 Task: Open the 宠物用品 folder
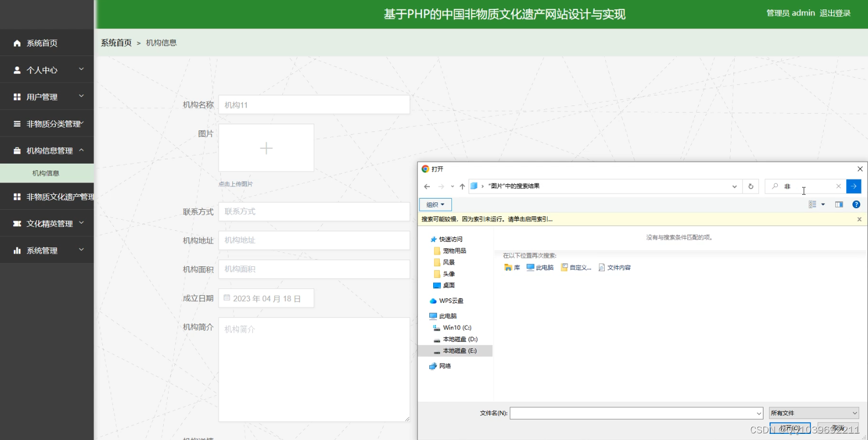pyautogui.click(x=455, y=251)
